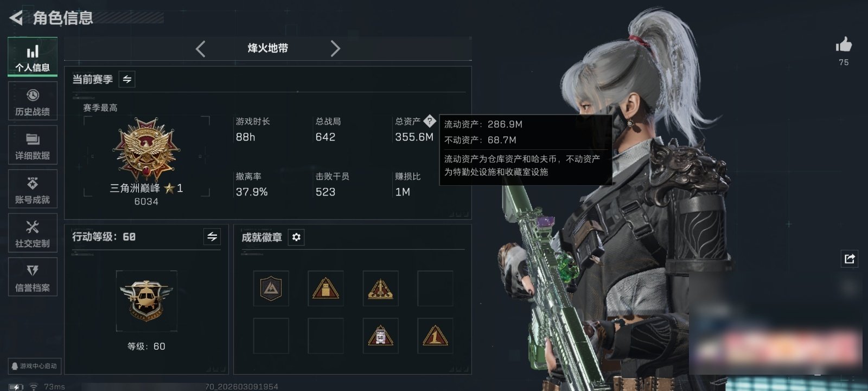Viewport: 868px width, 391px height.
Task: Select the level 60 helicopter badge
Action: pos(146,301)
